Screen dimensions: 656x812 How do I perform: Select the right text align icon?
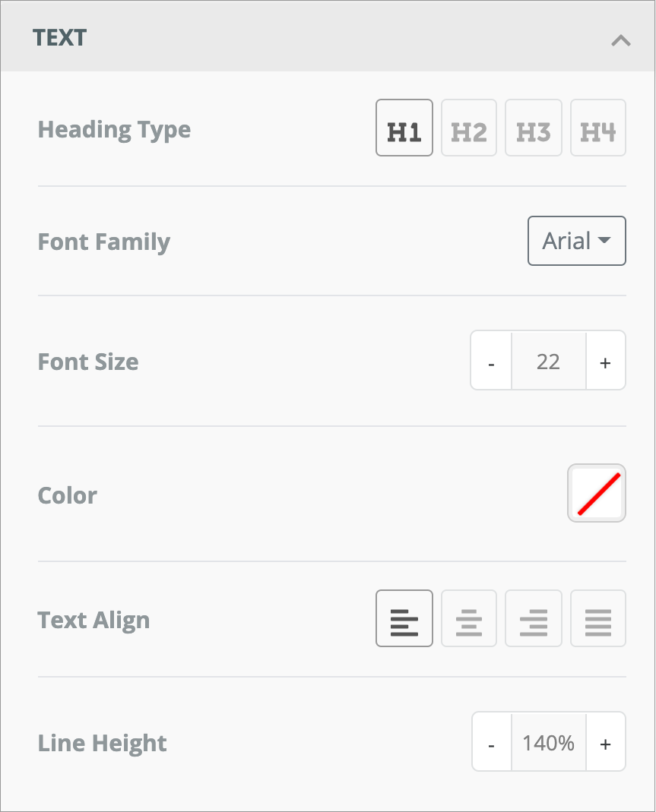point(534,618)
